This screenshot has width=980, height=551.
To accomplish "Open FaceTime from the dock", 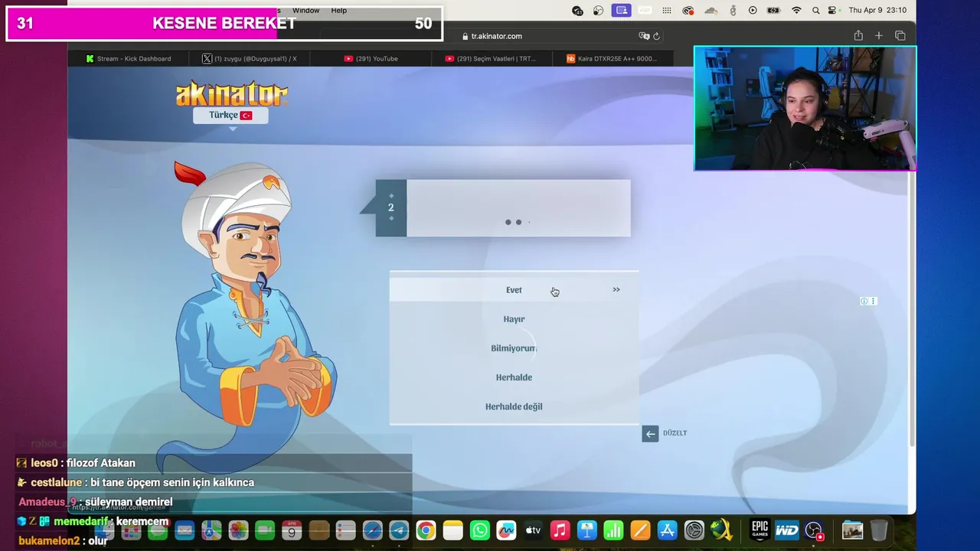I will click(x=265, y=530).
